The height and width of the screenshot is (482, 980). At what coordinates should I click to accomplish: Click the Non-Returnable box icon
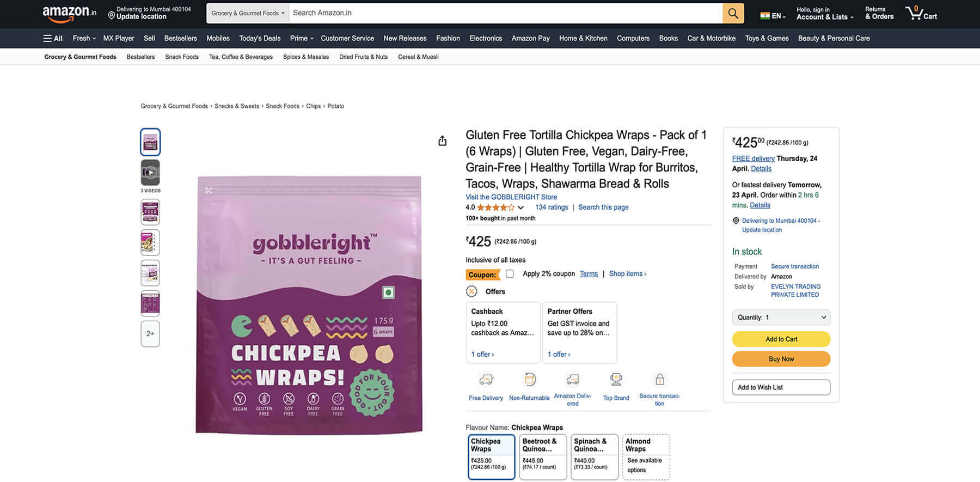529,380
